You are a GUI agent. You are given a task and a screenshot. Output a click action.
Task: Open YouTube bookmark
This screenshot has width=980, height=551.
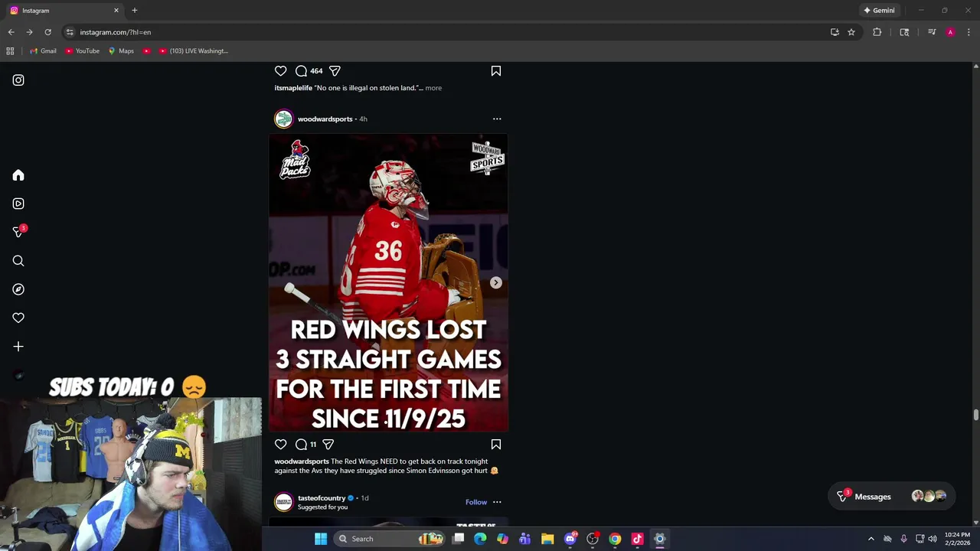click(x=83, y=51)
